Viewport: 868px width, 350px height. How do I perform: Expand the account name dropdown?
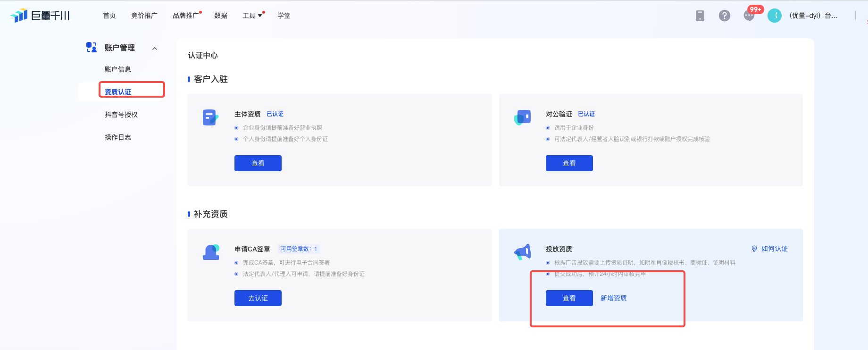[813, 16]
